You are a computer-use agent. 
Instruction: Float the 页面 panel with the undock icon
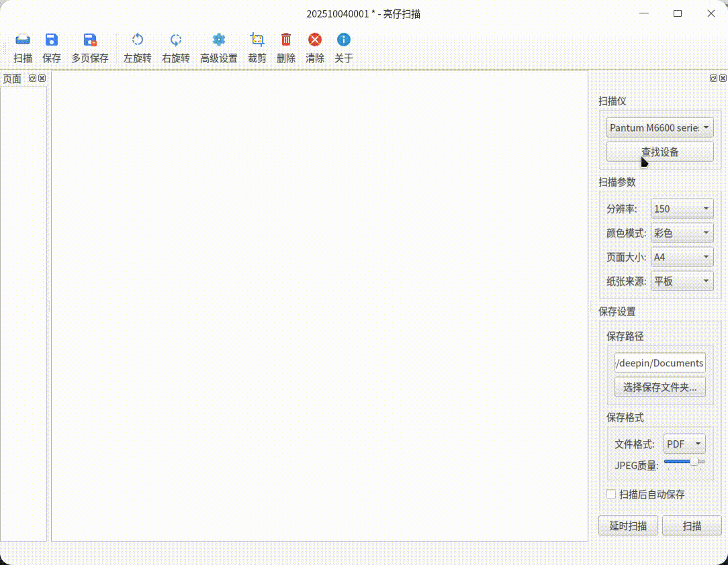coord(32,79)
